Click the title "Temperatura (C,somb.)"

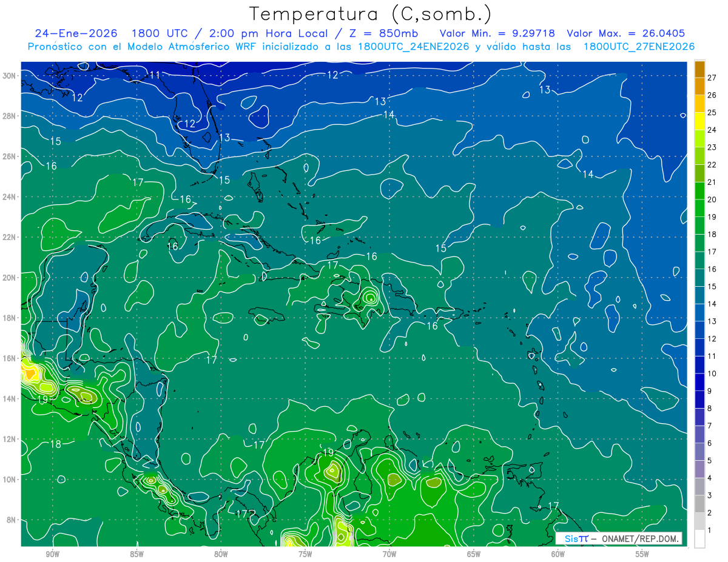coord(370,13)
